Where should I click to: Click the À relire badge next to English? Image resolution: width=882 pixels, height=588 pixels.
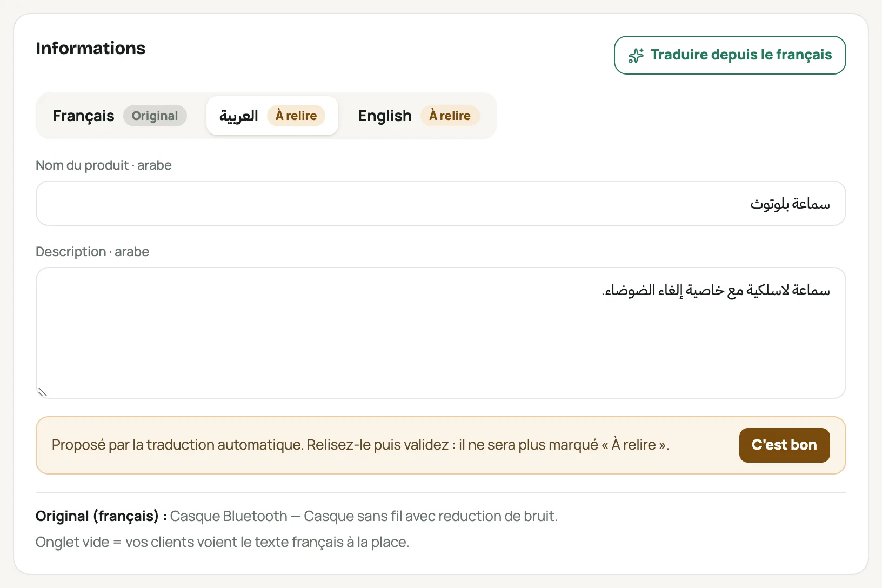tap(450, 116)
